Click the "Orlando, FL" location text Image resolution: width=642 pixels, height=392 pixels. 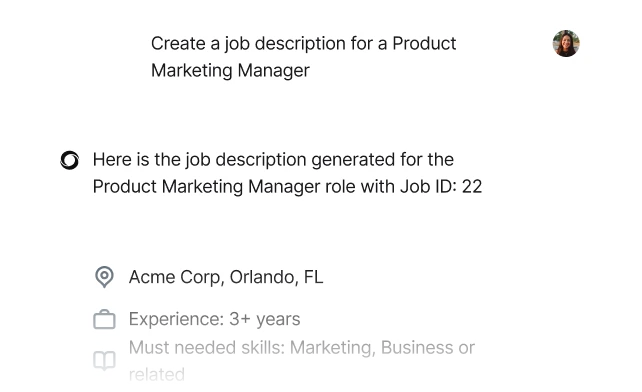click(x=276, y=277)
